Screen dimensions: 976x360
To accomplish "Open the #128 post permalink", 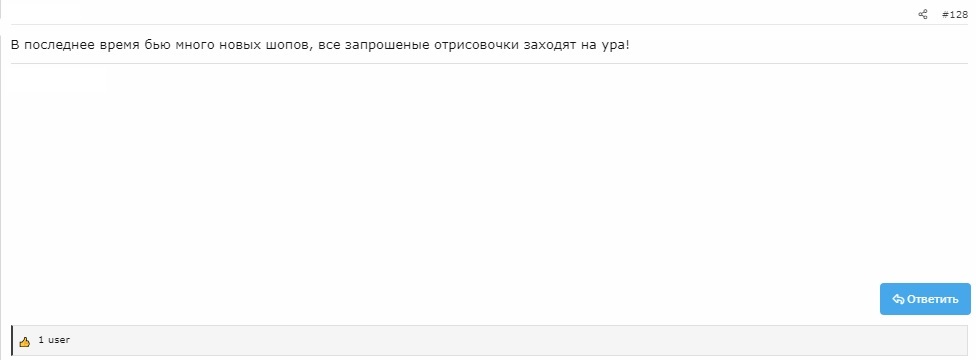I will tap(955, 14).
